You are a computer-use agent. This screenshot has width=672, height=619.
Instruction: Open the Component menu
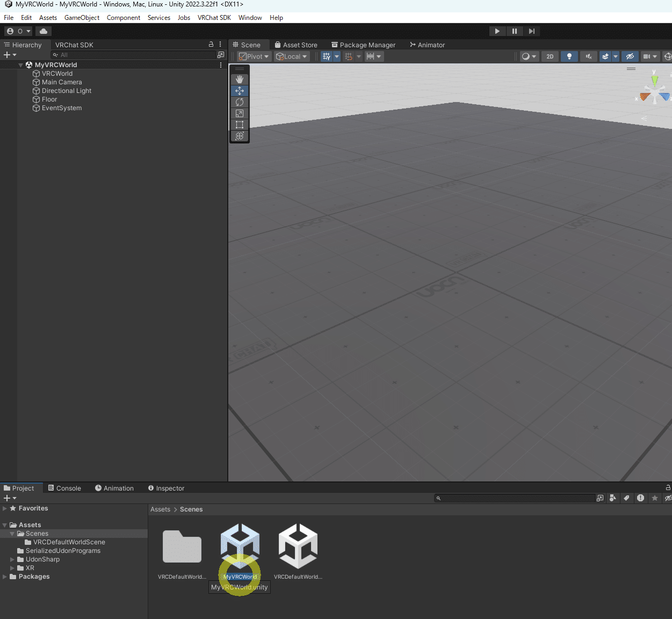[124, 18]
